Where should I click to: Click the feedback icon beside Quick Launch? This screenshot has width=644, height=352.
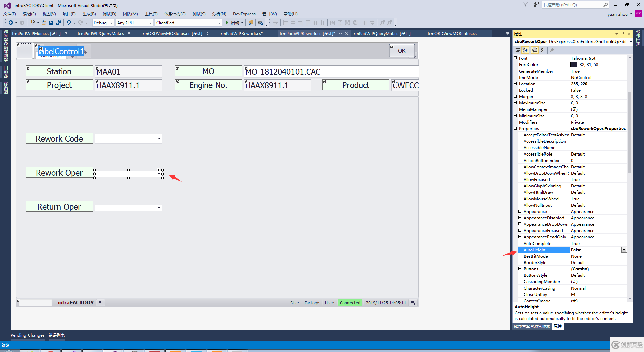(536, 5)
